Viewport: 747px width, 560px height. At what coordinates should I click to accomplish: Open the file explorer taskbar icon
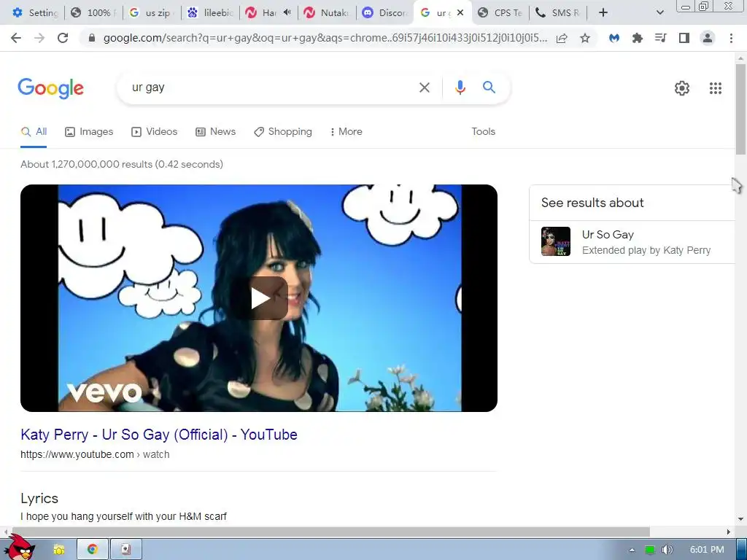(59, 550)
